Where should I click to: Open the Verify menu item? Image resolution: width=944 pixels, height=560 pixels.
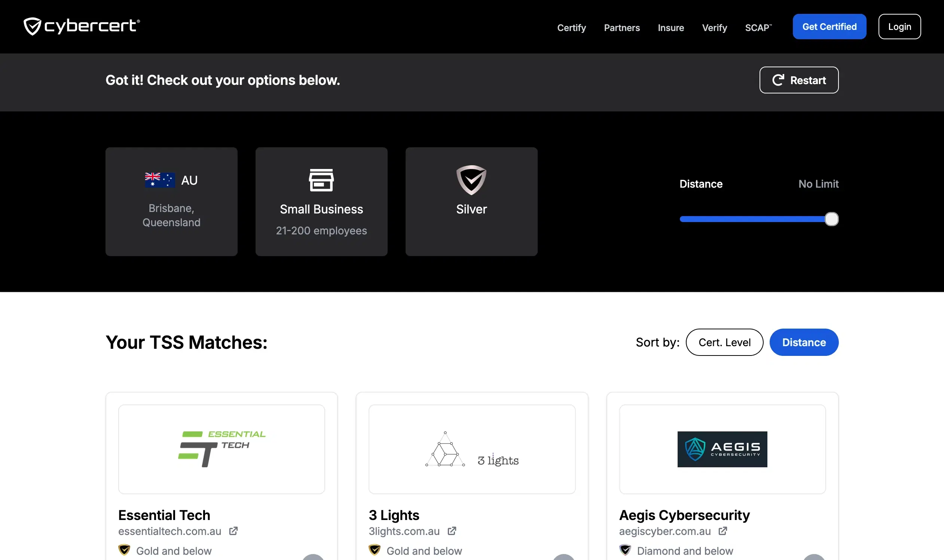tap(714, 28)
